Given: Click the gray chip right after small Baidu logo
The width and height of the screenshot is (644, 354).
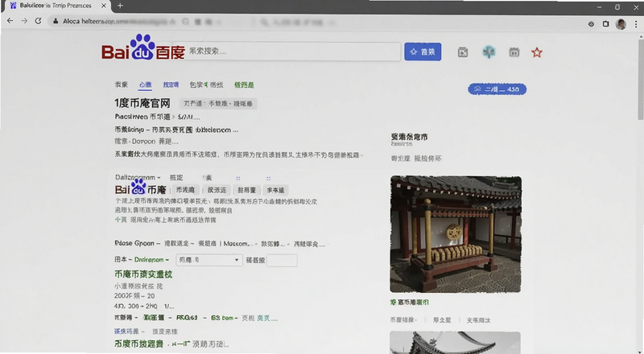Looking at the screenshot, I should (x=185, y=190).
